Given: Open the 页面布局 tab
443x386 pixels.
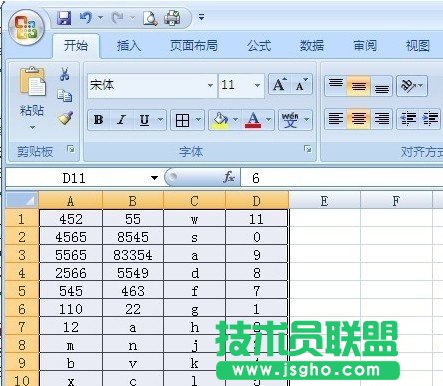Looking at the screenshot, I should pos(194,45).
